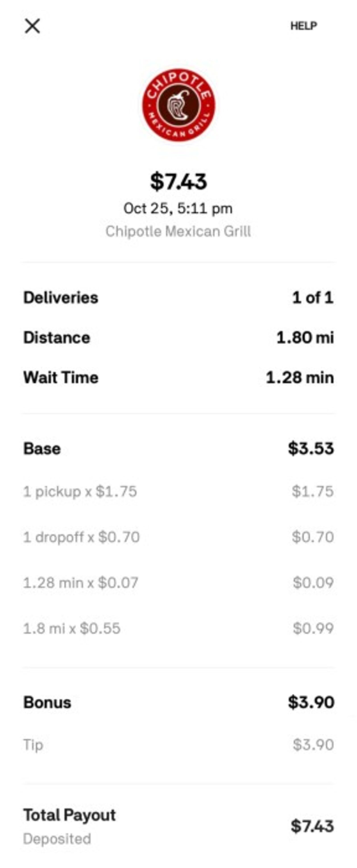Tap the Distance 1.80 mi row

tap(178, 338)
